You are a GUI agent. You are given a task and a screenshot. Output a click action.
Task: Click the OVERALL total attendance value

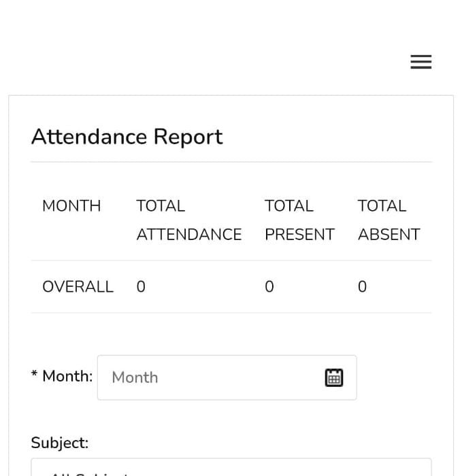[141, 287]
